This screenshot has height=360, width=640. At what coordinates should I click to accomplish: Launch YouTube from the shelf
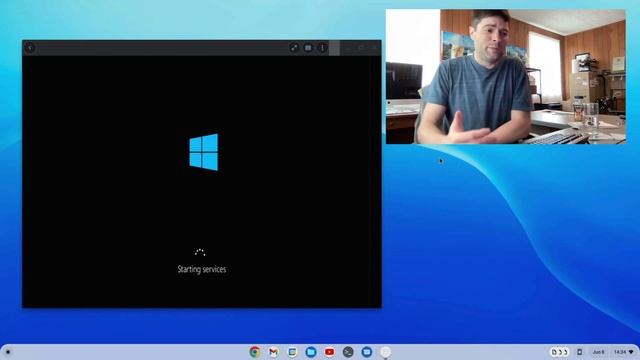point(329,351)
